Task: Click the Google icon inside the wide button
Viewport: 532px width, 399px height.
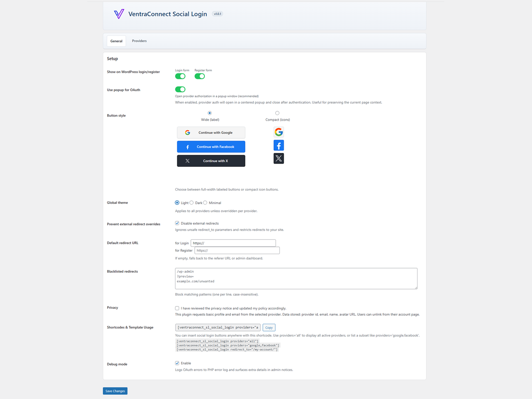Action: point(187,132)
